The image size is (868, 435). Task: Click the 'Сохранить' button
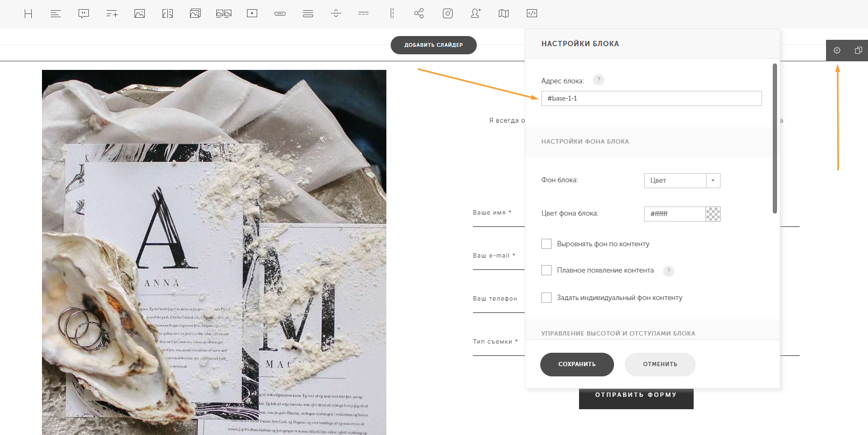point(577,365)
